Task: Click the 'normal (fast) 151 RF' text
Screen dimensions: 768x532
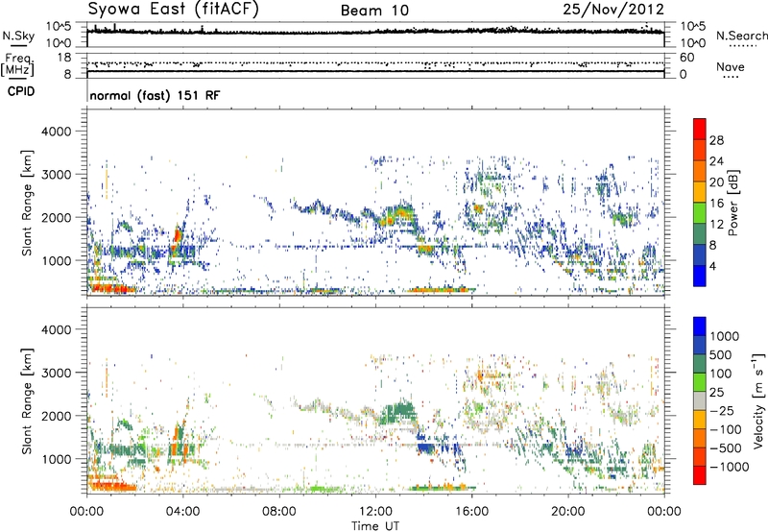Action: click(155, 95)
